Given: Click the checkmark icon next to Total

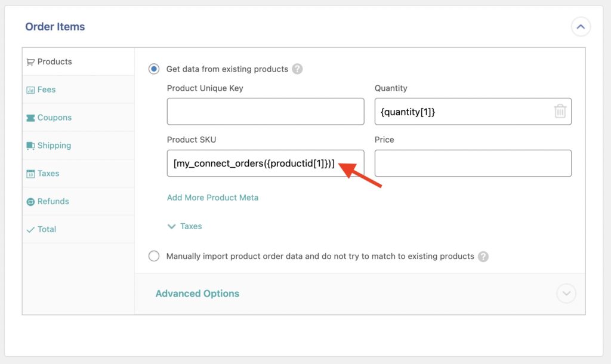Looking at the screenshot, I should pyautogui.click(x=32, y=229).
